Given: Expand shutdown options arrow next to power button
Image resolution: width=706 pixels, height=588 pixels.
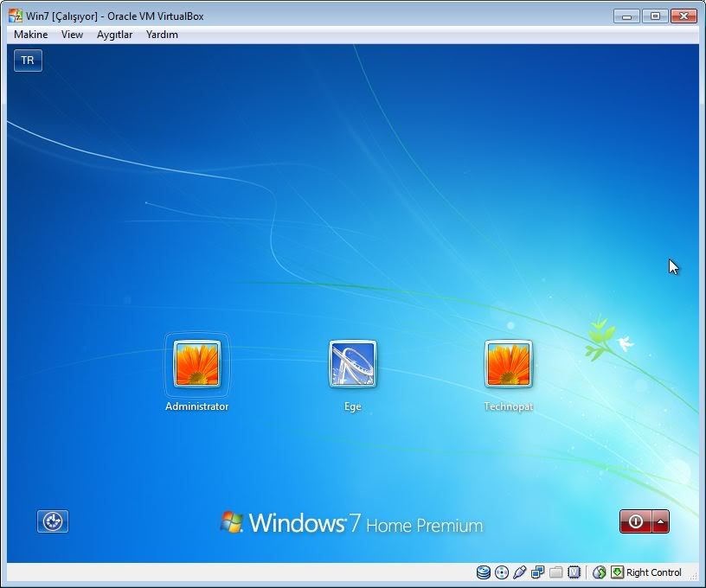Looking at the screenshot, I should [661, 521].
